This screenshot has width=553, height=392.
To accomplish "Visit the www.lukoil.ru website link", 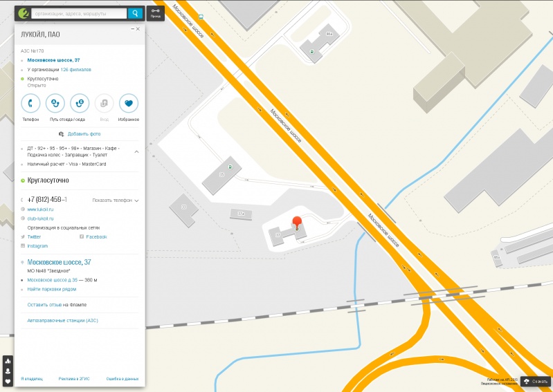I will tap(40, 209).
